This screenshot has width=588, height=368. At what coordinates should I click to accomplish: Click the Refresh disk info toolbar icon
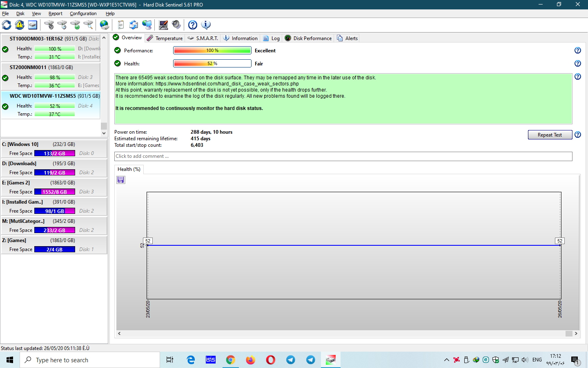[7, 25]
